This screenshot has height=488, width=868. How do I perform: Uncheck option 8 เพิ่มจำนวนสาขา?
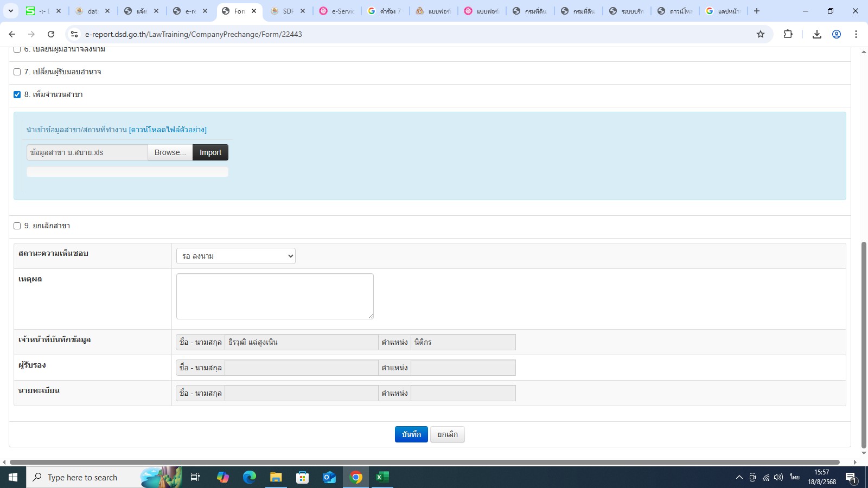pos(17,95)
